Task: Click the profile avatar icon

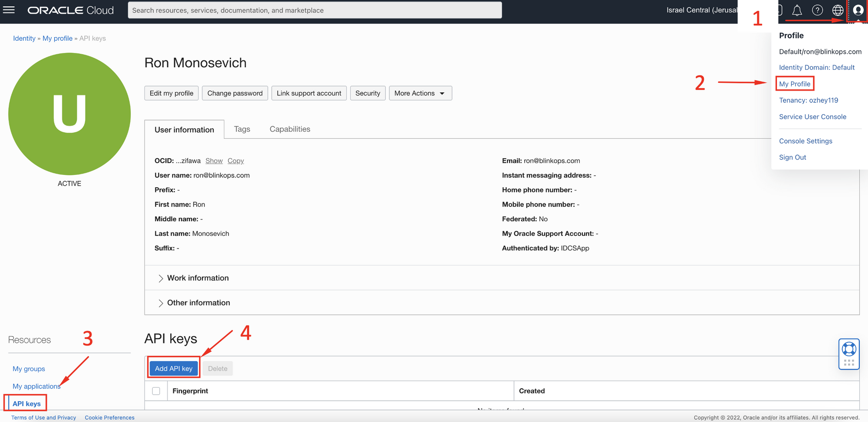Action: click(x=858, y=10)
